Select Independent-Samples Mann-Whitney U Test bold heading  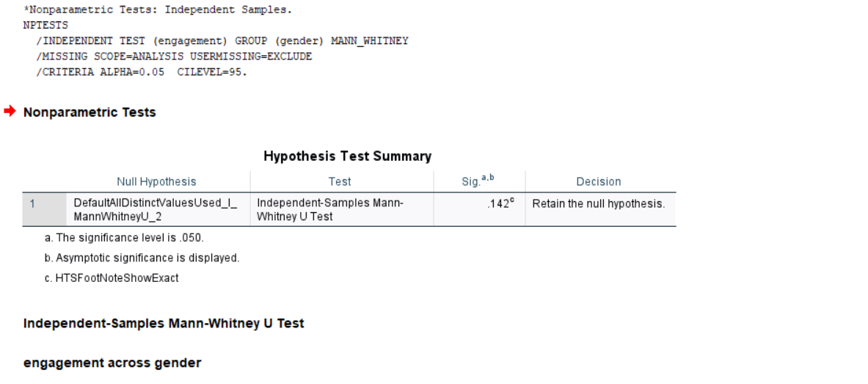pos(164,323)
